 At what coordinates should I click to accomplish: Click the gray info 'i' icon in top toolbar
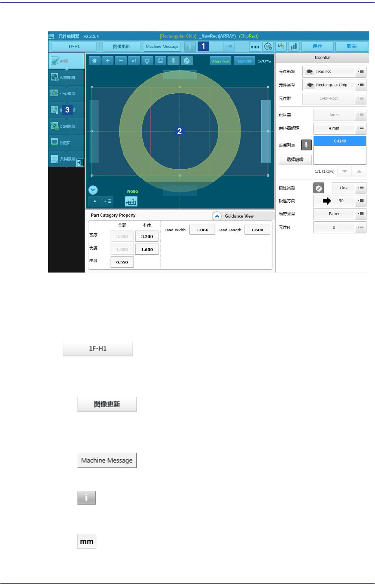coord(190,47)
